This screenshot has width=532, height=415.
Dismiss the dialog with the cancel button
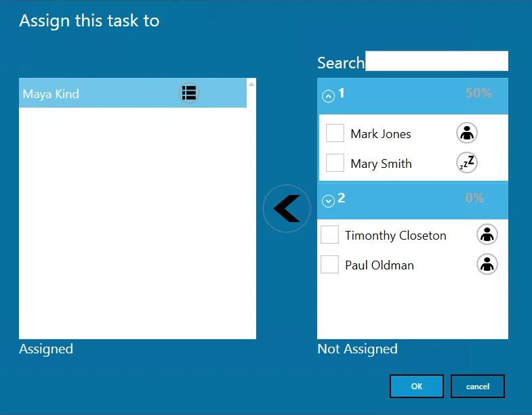(478, 386)
